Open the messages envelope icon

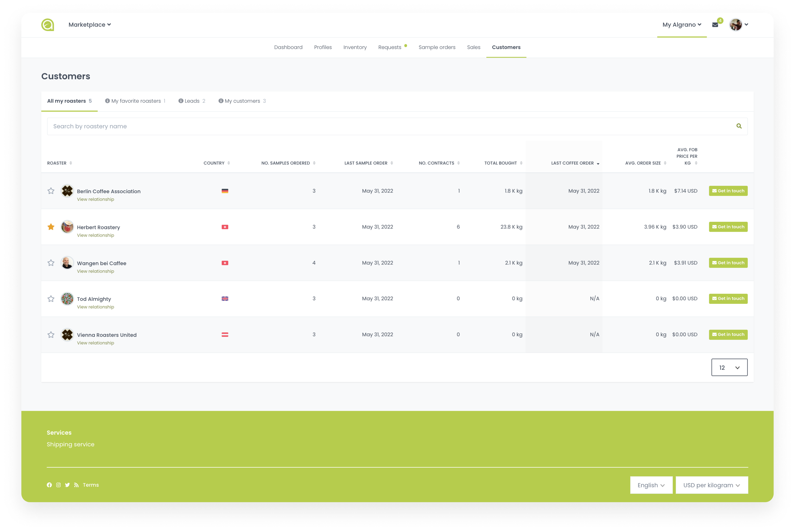coord(715,25)
